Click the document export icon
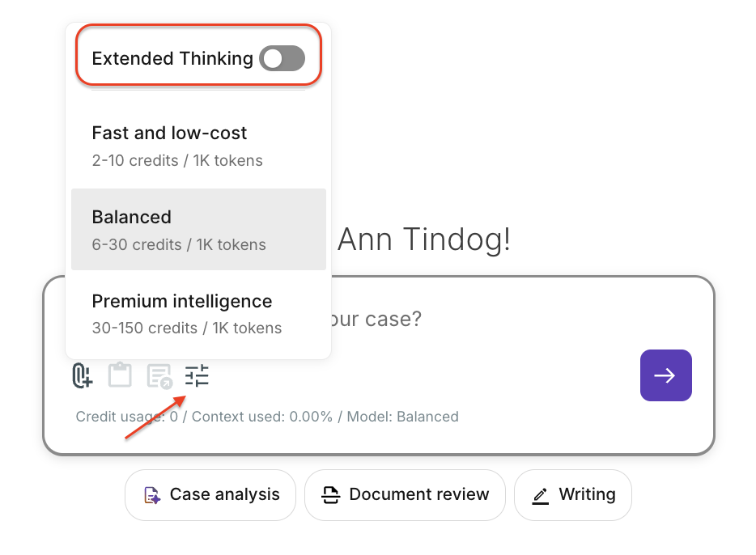The width and height of the screenshot is (756, 555). point(159,376)
